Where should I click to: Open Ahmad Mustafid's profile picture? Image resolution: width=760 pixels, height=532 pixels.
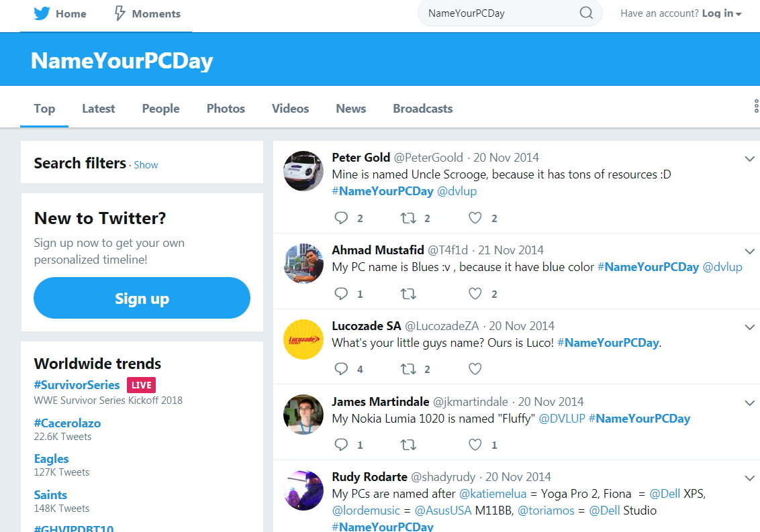pyautogui.click(x=303, y=263)
